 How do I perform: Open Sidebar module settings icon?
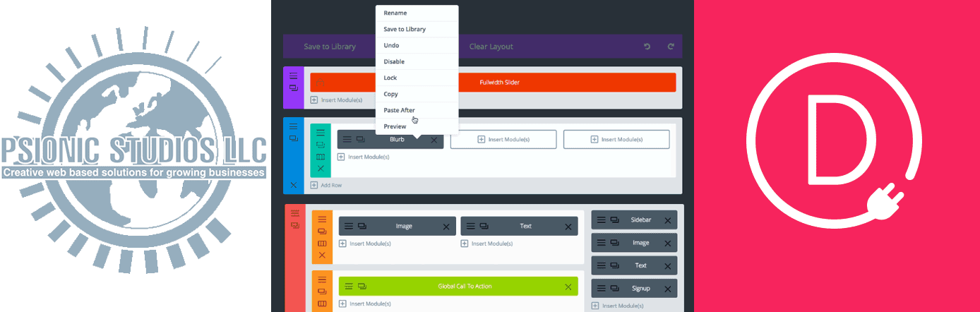(601, 220)
